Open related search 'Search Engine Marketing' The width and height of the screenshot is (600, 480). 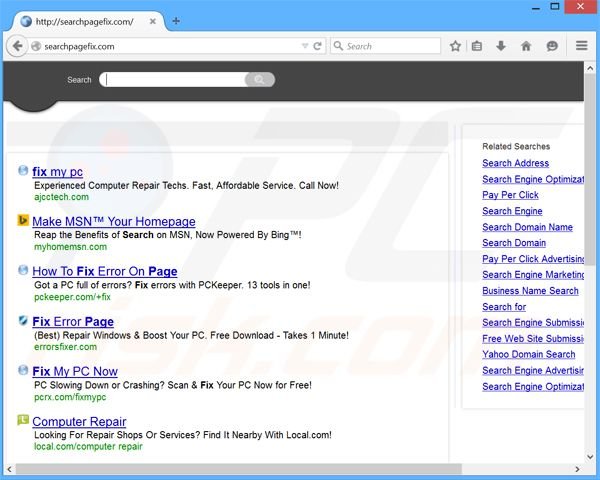[x=533, y=275]
